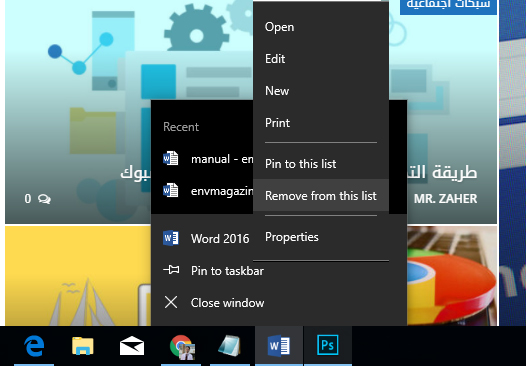Open File Explorer from the taskbar
Viewport: 526px width, 366px height.
[x=83, y=346]
